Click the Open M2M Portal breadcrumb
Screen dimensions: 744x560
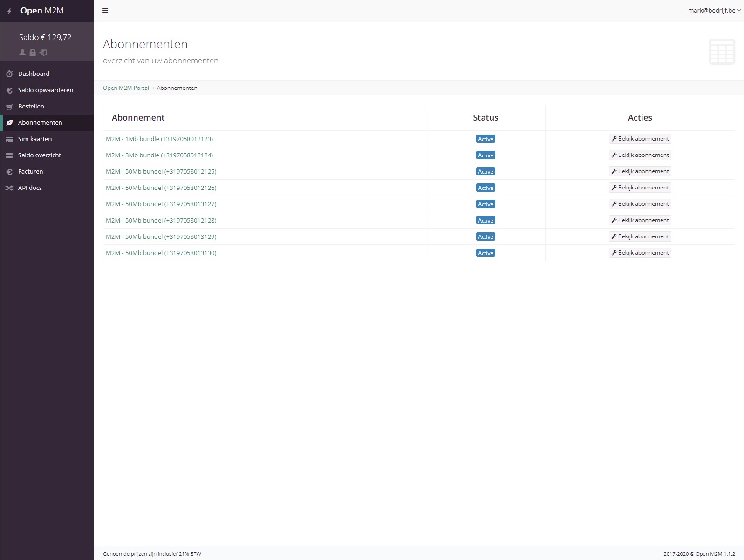tap(126, 88)
